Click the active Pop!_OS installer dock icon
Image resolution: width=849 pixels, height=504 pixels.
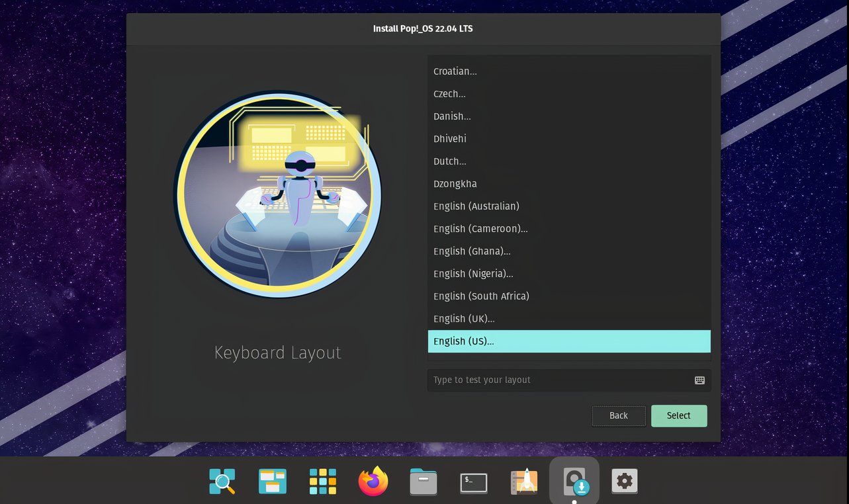[574, 482]
